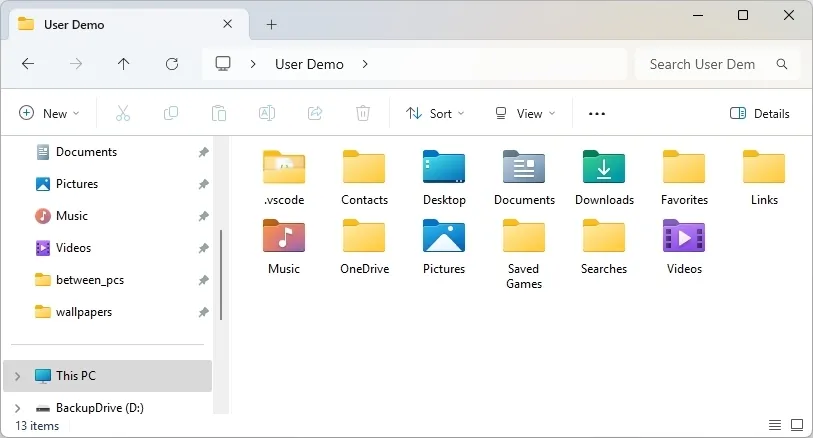Select the Downloads folder
Screen dimensions: 813x438
604,178
